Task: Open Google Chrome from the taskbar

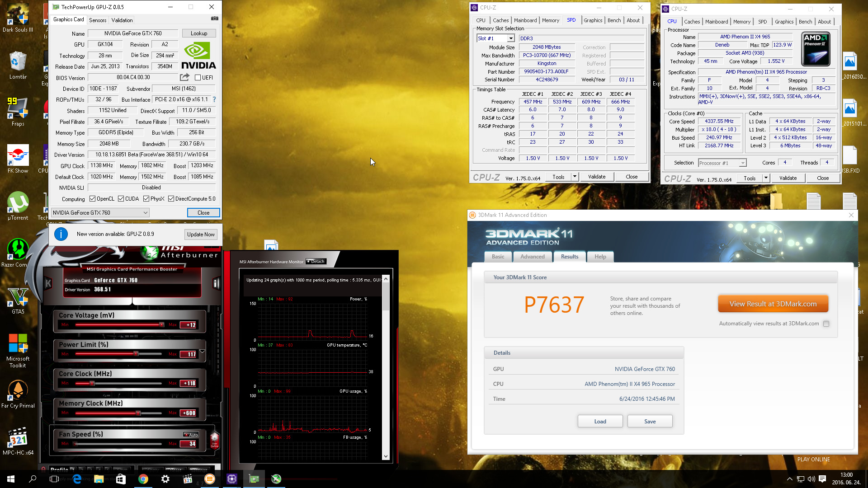Action: pos(143,479)
